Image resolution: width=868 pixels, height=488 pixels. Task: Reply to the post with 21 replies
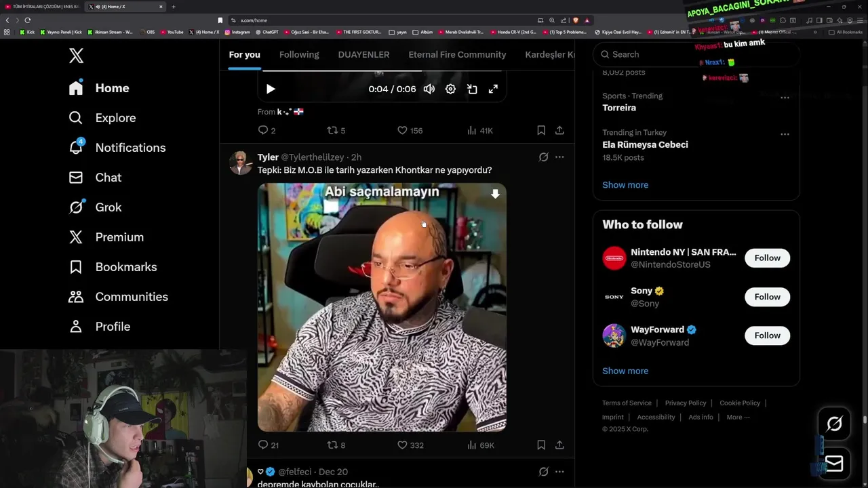269,445
